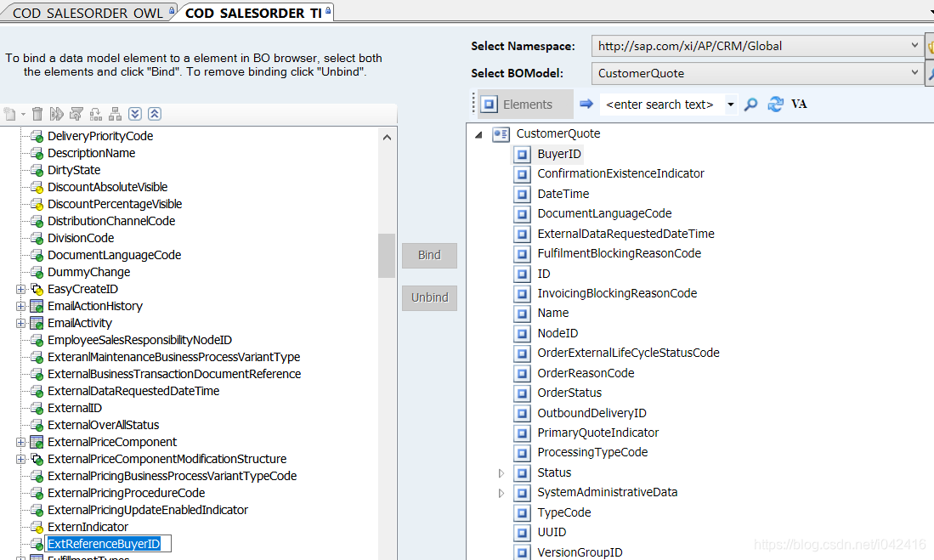The width and height of the screenshot is (934, 560).
Task: Expand the ExternalPriceComponentModificationStructure node
Action: click(x=21, y=460)
